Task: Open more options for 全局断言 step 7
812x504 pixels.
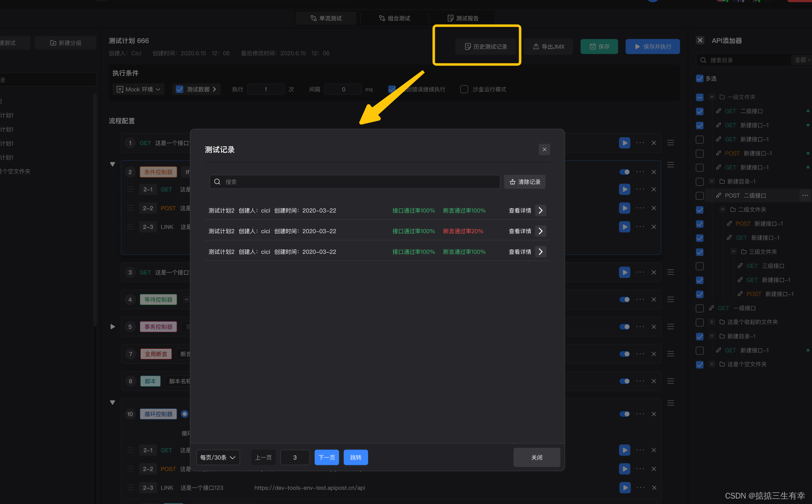Action: tap(640, 354)
